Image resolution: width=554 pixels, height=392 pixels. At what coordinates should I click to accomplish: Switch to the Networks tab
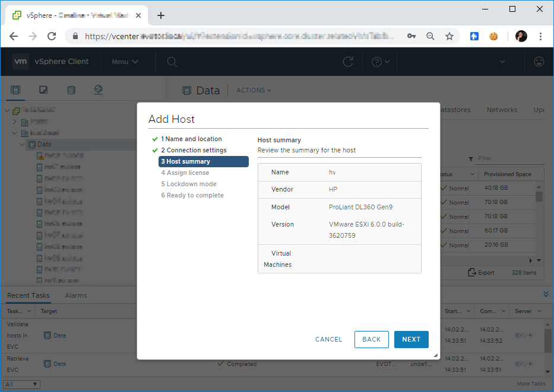[x=502, y=110]
